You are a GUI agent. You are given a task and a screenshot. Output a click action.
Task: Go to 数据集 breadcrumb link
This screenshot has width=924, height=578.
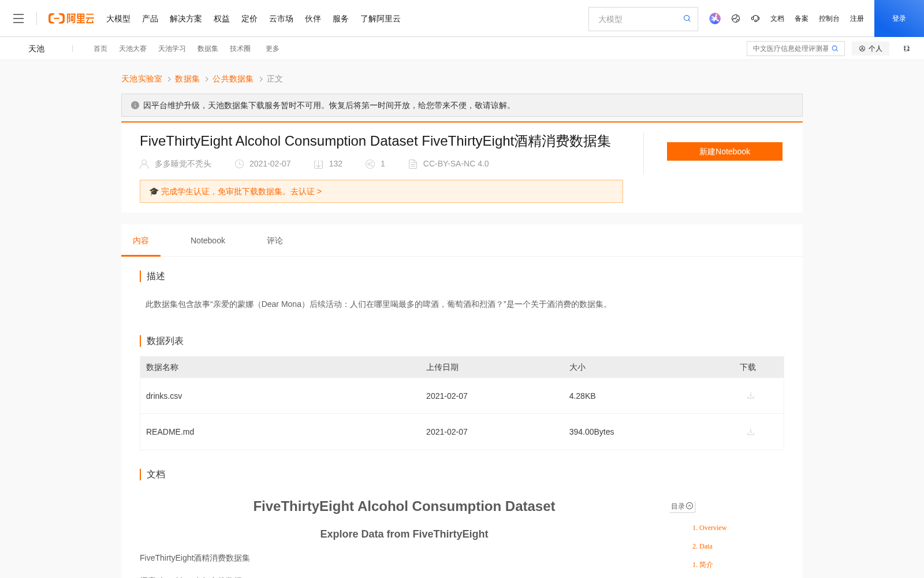187,79
